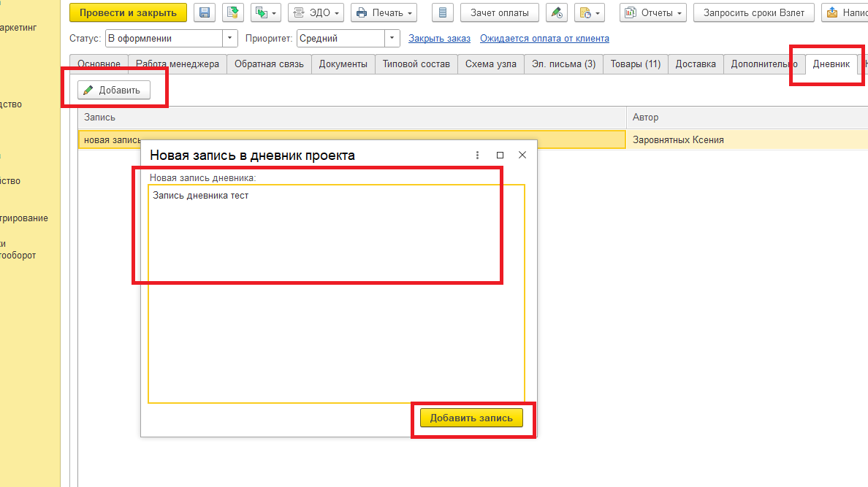Click the Зачет оплаты button
The width and height of the screenshot is (868, 487).
(x=500, y=12)
